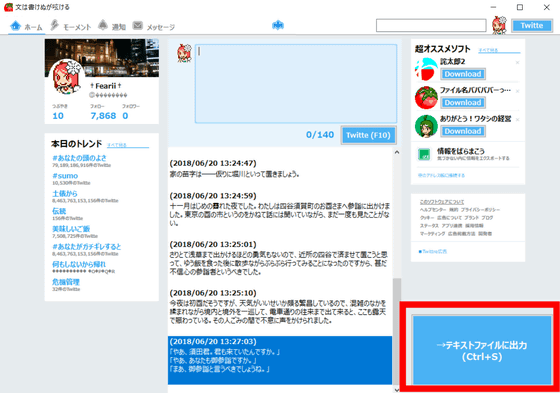Dismiss the ありがとう！ワタシの経営 recommendation

coord(518,120)
